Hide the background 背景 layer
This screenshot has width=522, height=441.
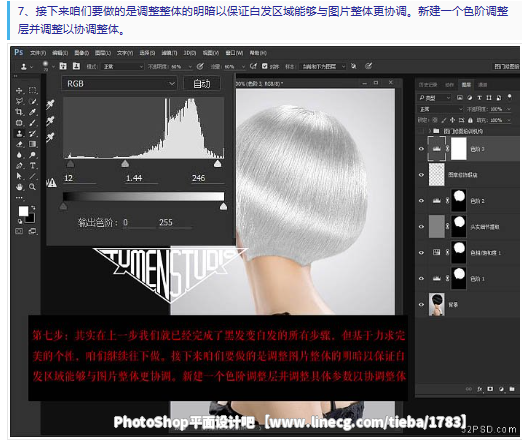click(x=421, y=305)
